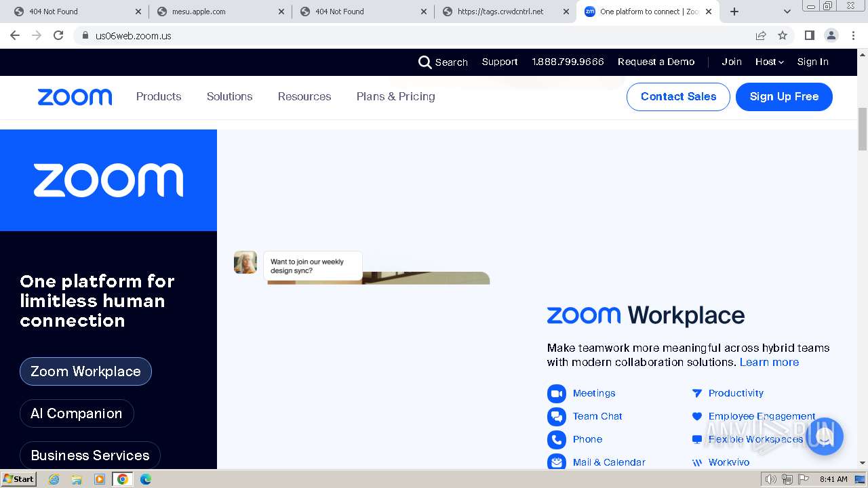
Task: Click the Meetings camera icon
Action: tap(557, 394)
